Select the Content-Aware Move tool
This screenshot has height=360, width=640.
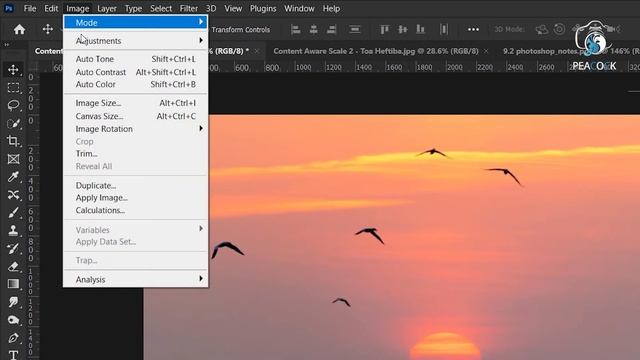[x=13, y=195]
